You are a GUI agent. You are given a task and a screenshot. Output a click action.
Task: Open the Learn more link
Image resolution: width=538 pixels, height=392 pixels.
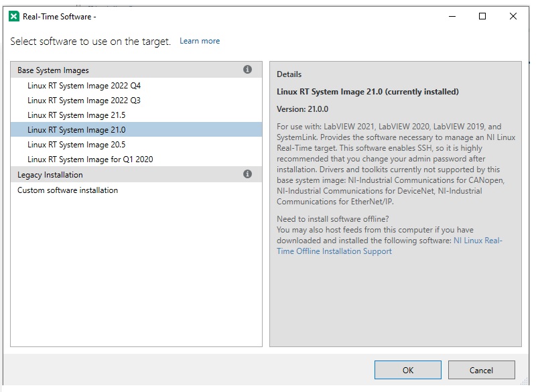(200, 41)
